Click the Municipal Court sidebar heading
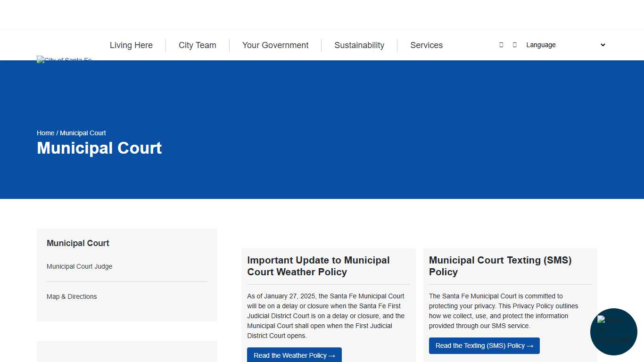644x362 pixels. pyautogui.click(x=78, y=243)
